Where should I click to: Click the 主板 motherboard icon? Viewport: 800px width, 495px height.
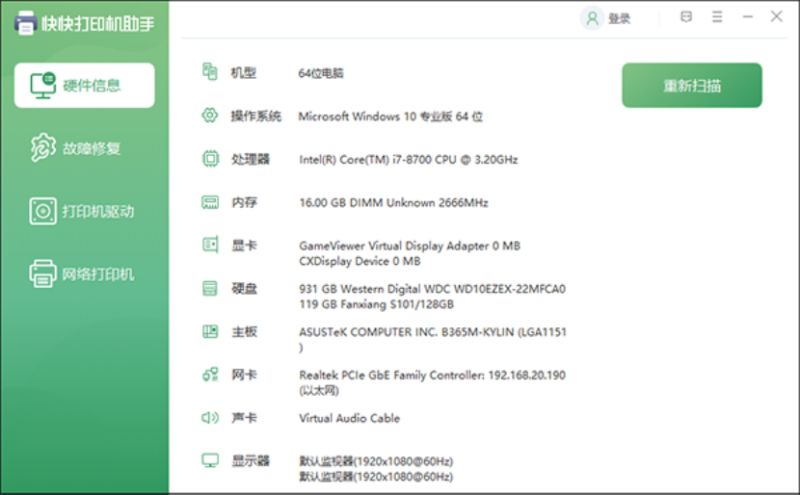point(210,331)
